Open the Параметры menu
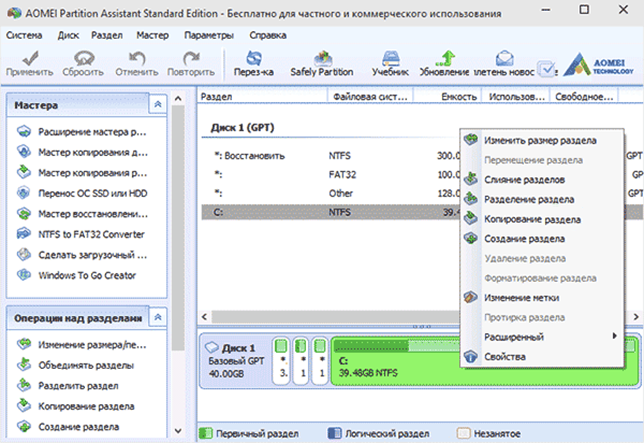Screen dimensions: 644x443 (208, 35)
